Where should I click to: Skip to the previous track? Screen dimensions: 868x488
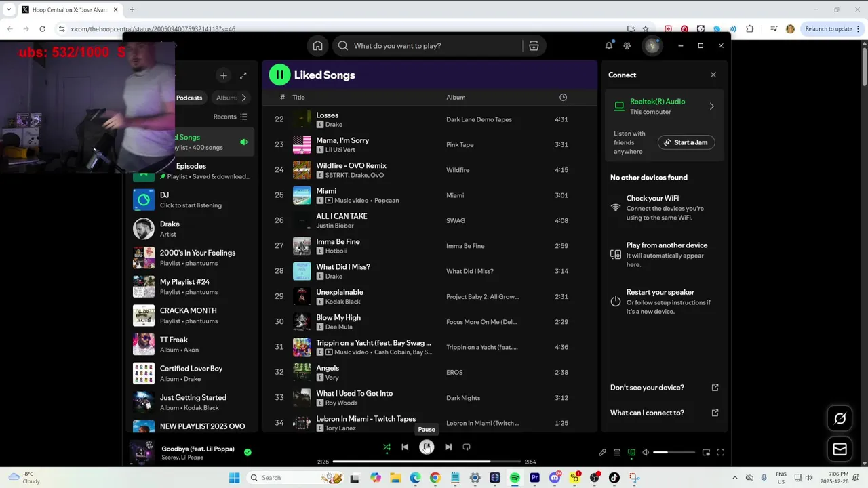click(x=405, y=447)
